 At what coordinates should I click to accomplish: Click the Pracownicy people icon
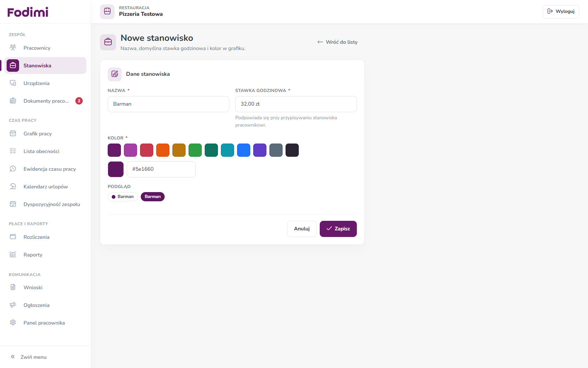(x=13, y=47)
